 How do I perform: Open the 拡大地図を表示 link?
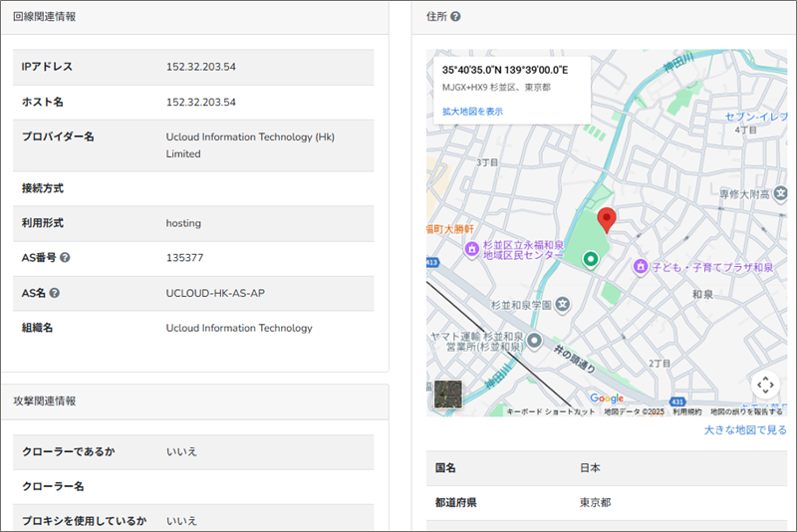472,112
